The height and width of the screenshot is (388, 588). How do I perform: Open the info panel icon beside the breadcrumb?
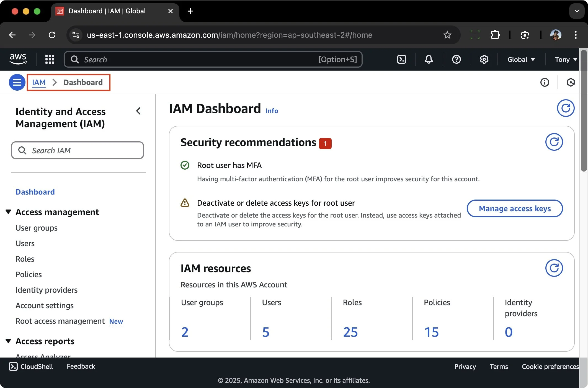pos(545,82)
